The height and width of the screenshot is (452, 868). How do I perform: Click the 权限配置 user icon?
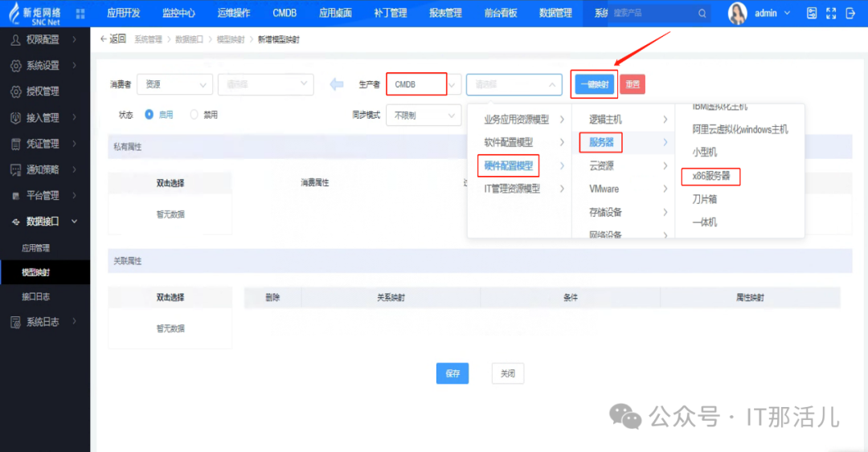tap(16, 40)
